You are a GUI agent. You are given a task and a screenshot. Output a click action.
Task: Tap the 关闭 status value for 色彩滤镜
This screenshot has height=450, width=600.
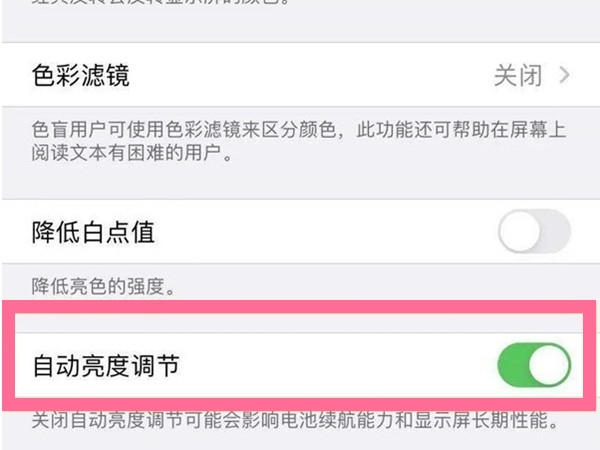[518, 75]
